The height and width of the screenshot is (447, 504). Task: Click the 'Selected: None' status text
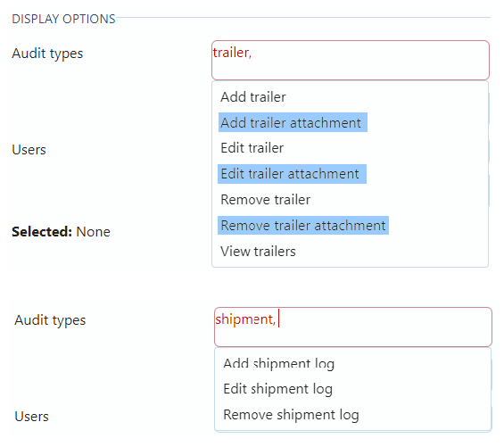pos(61,232)
